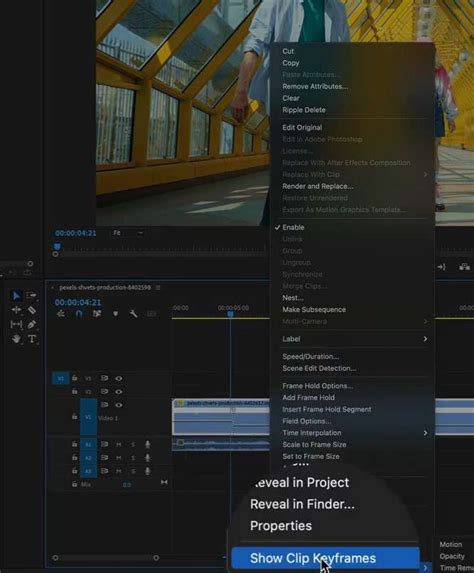The width and height of the screenshot is (474, 573).
Task: Select the video clip on Video 1
Action: click(x=221, y=417)
